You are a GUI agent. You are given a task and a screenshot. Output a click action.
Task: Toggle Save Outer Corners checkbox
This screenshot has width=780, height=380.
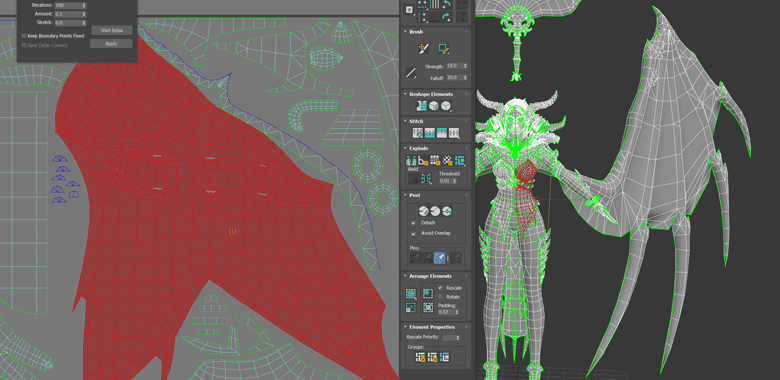[24, 45]
